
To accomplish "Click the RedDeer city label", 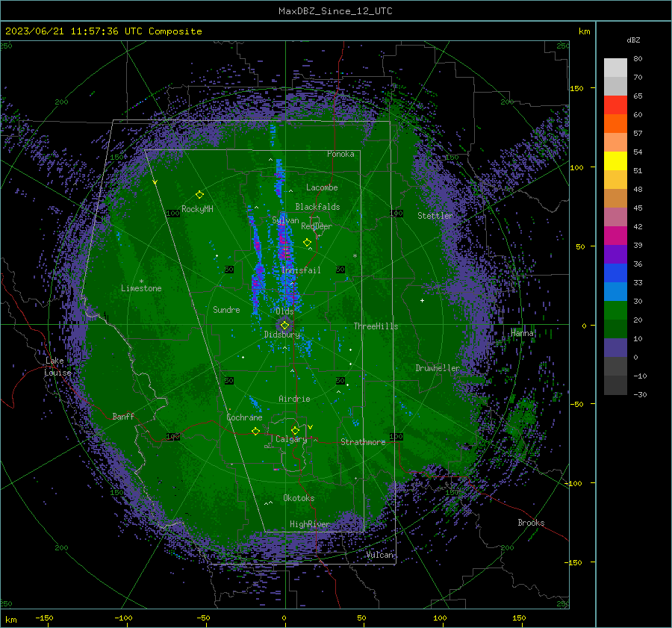I will click(x=317, y=226).
